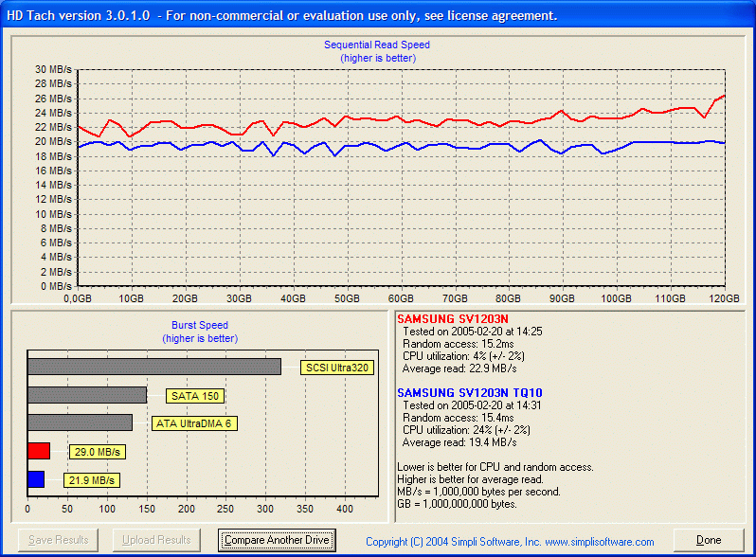756x557 pixels.
Task: Click 'CPU utilization: 4%' line
Action: (464, 356)
